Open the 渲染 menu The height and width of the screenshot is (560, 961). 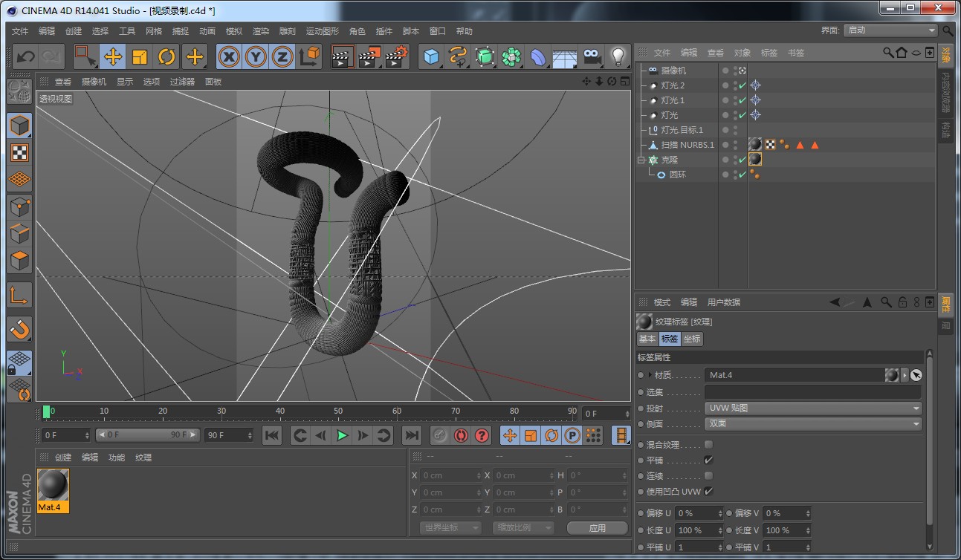[x=261, y=31]
